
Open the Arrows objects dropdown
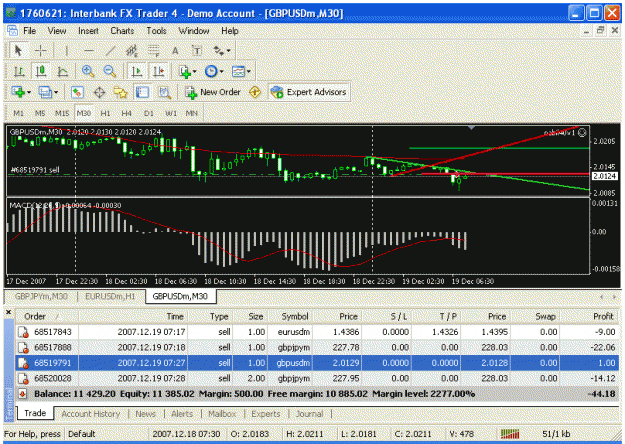(x=222, y=51)
